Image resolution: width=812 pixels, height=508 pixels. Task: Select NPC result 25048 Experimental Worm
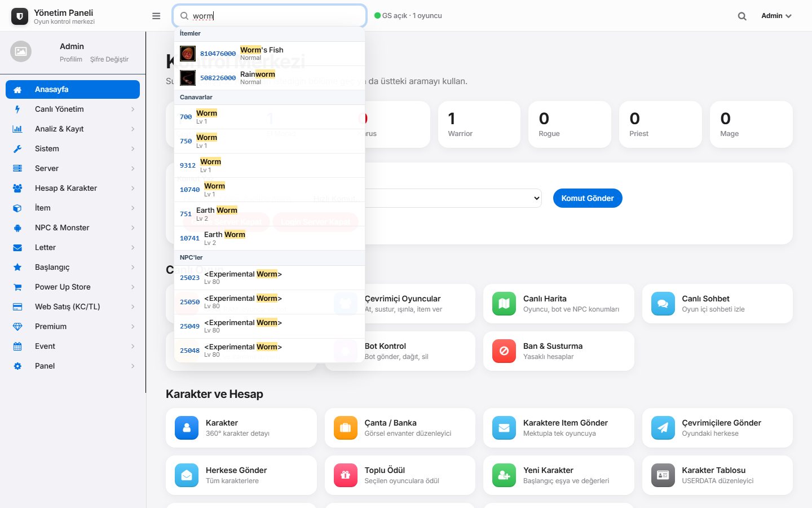click(270, 351)
